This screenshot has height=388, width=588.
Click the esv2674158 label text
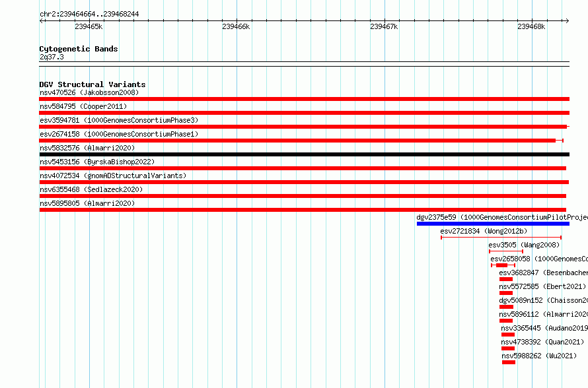coord(119,134)
